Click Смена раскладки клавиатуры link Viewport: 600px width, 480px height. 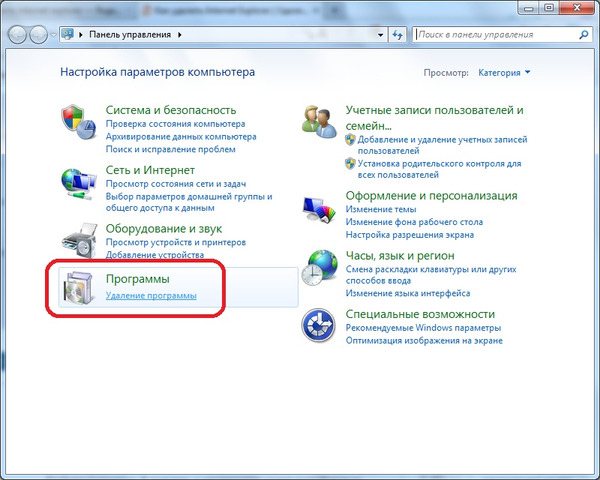click(x=431, y=275)
